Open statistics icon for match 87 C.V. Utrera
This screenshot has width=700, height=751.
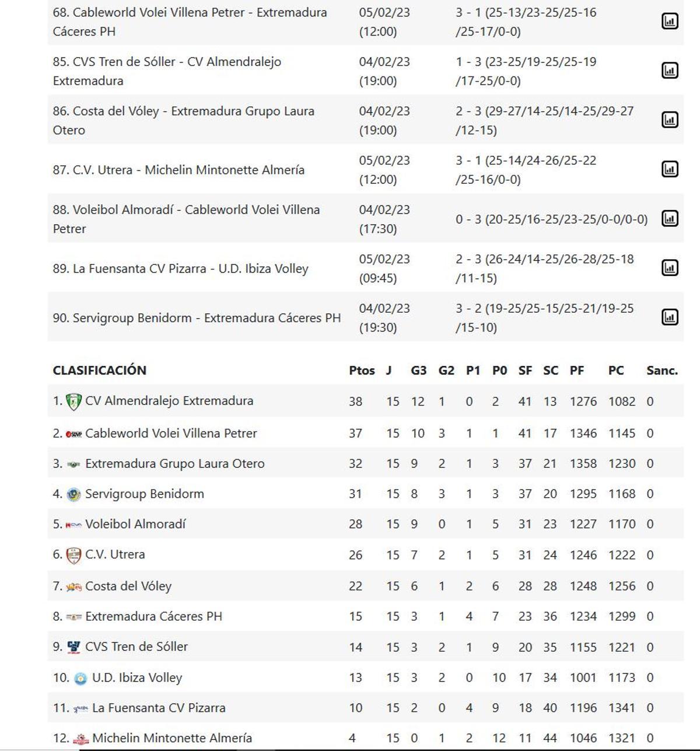point(668,169)
